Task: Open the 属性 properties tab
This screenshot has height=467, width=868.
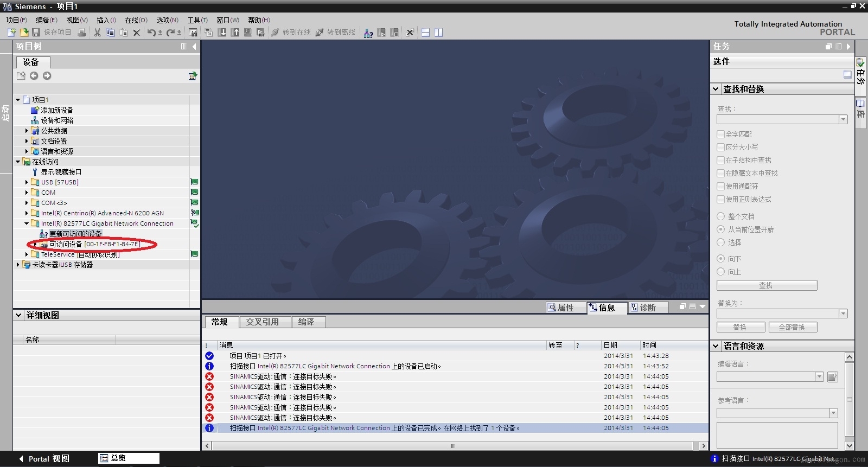Action: coord(565,308)
